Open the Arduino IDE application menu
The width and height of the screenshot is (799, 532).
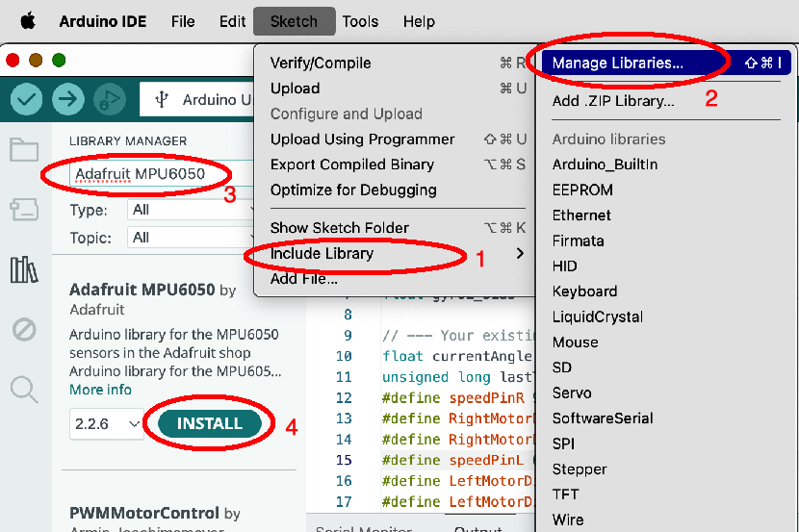(x=103, y=21)
